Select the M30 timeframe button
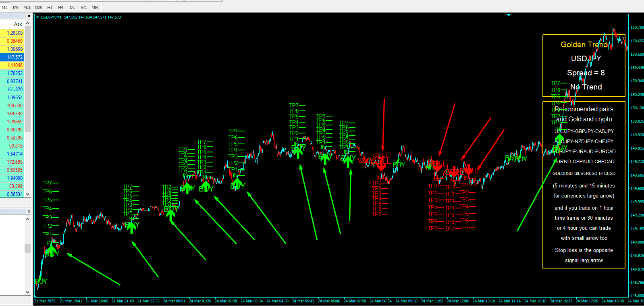644x306 pixels. tap(38, 7)
